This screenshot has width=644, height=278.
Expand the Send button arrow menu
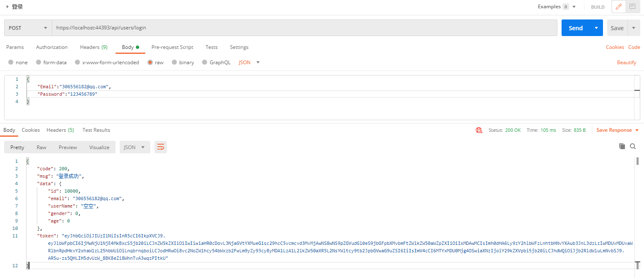point(596,28)
